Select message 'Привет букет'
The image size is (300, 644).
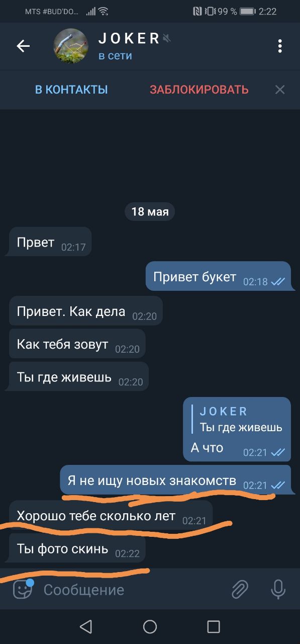pyautogui.click(x=218, y=276)
